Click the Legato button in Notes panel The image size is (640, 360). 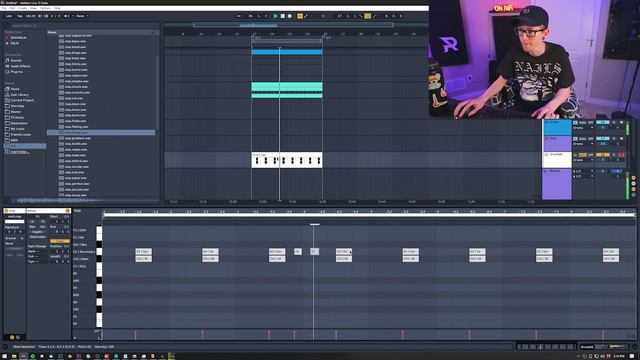pyautogui.click(x=37, y=232)
